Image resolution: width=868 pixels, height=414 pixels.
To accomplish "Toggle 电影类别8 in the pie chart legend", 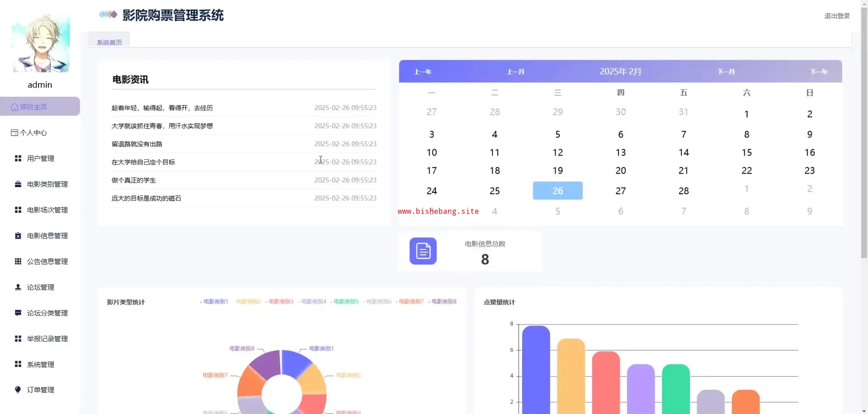I will [x=443, y=301].
